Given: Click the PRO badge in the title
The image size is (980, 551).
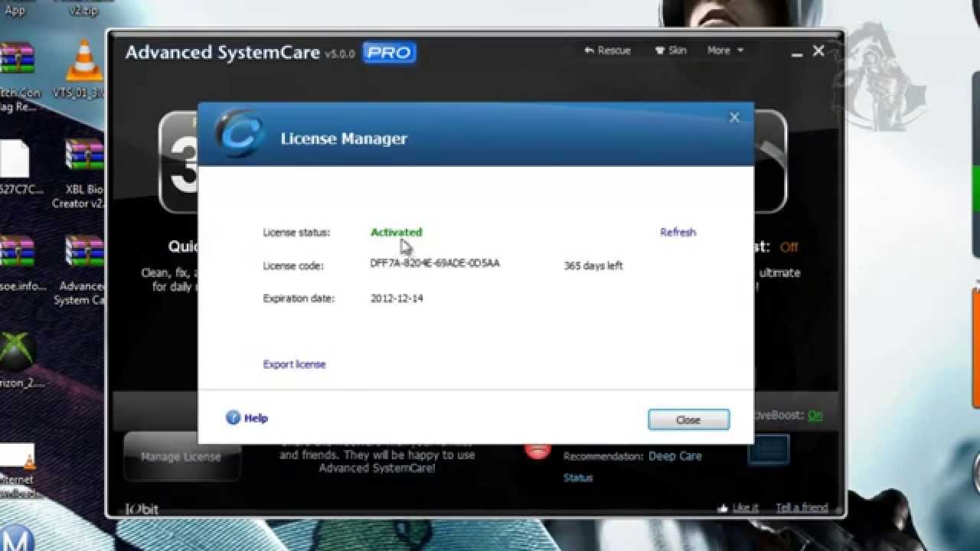Looking at the screenshot, I should pyautogui.click(x=389, y=52).
